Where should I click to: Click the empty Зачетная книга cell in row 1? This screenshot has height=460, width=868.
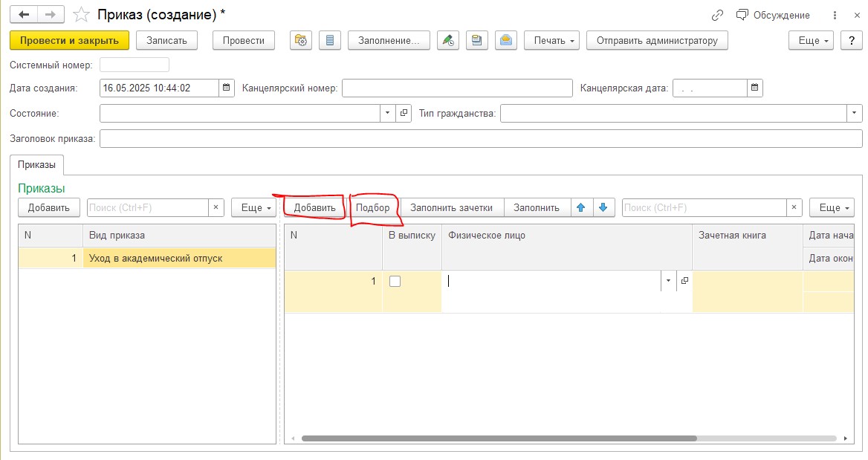tap(748, 291)
